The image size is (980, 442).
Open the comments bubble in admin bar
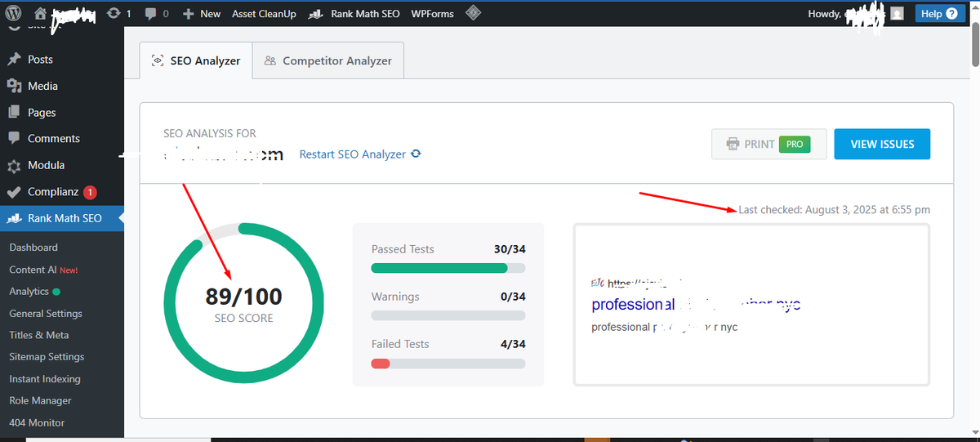150,14
